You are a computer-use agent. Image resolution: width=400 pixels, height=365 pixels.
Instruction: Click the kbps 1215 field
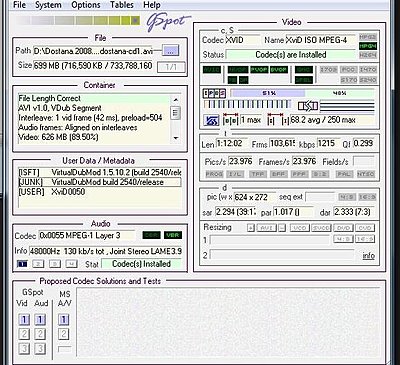point(328,144)
